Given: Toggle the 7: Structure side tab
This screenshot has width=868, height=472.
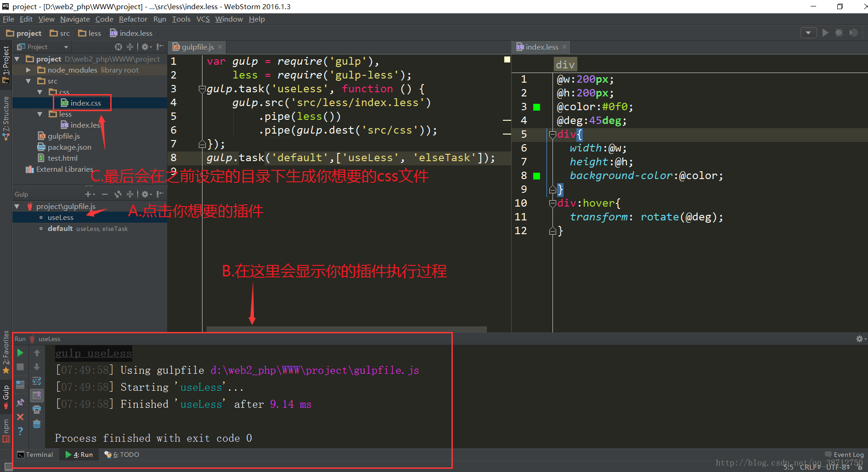Looking at the screenshot, I should 6,118.
